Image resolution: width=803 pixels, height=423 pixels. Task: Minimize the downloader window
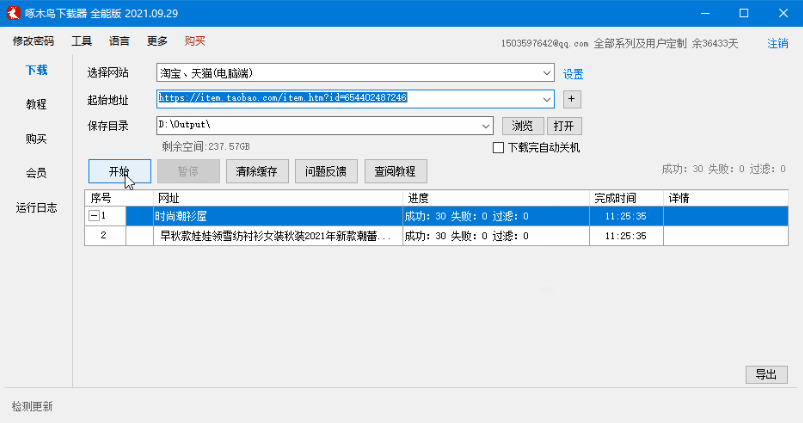(x=705, y=13)
